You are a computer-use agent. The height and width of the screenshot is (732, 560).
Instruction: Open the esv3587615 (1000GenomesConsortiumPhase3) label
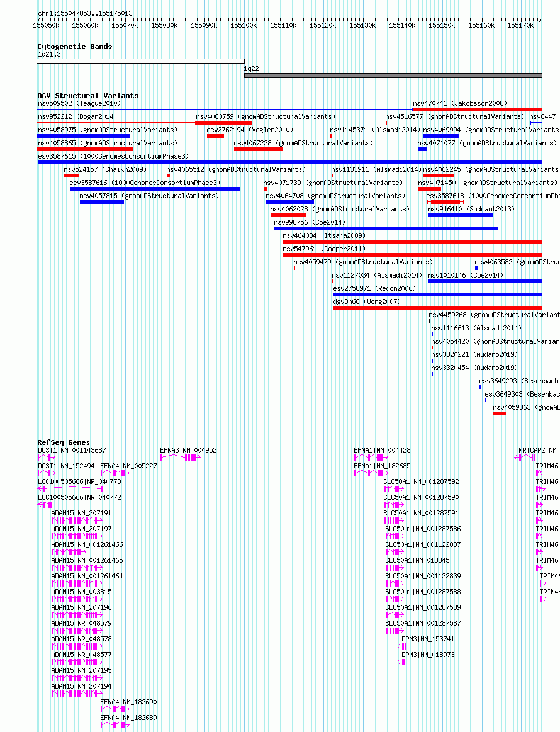(x=113, y=156)
